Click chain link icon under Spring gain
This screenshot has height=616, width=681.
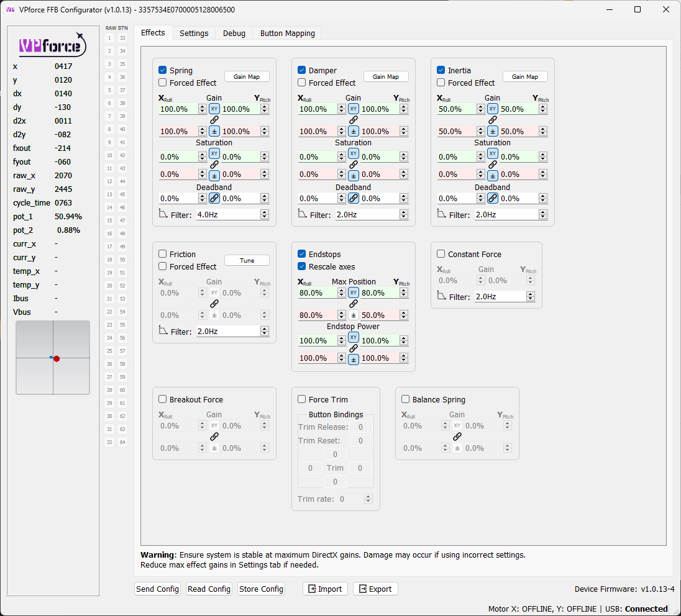point(214,120)
